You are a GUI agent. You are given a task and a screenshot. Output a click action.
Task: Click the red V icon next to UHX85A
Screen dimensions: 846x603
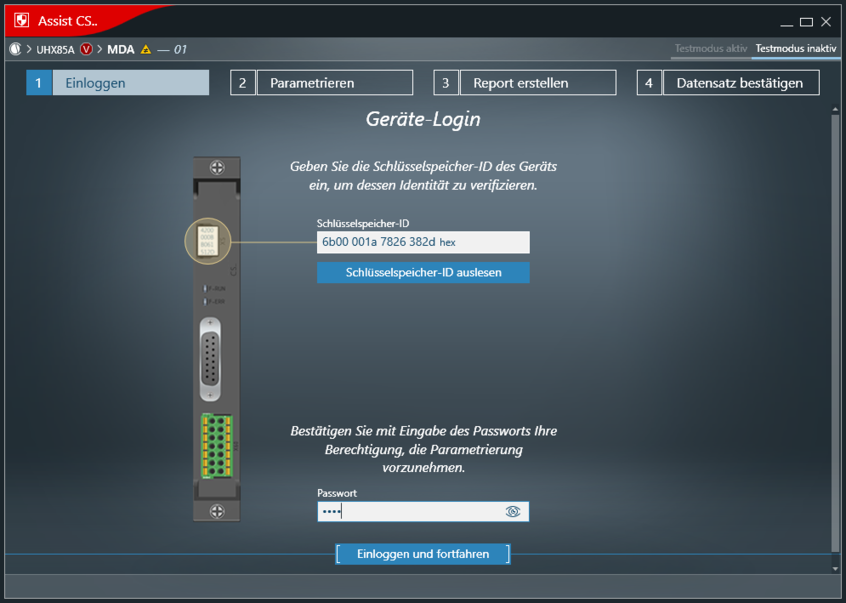pyautogui.click(x=86, y=49)
